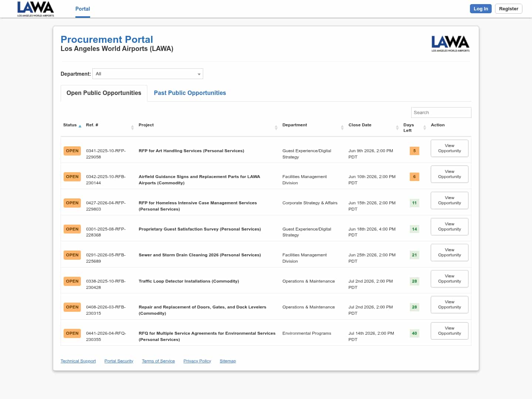View Opportunity for Environmental Services RFQ
Screen dimensions: 532x399
coord(449,331)
